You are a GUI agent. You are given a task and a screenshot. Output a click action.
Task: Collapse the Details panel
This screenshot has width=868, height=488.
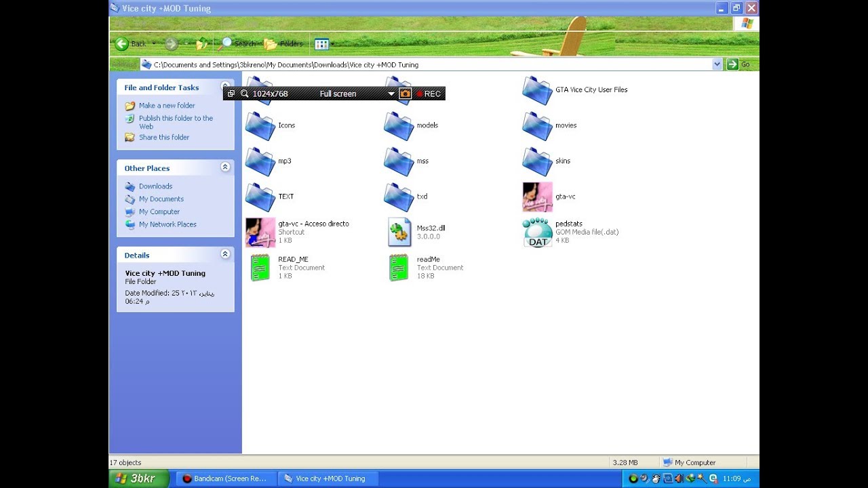[225, 254]
